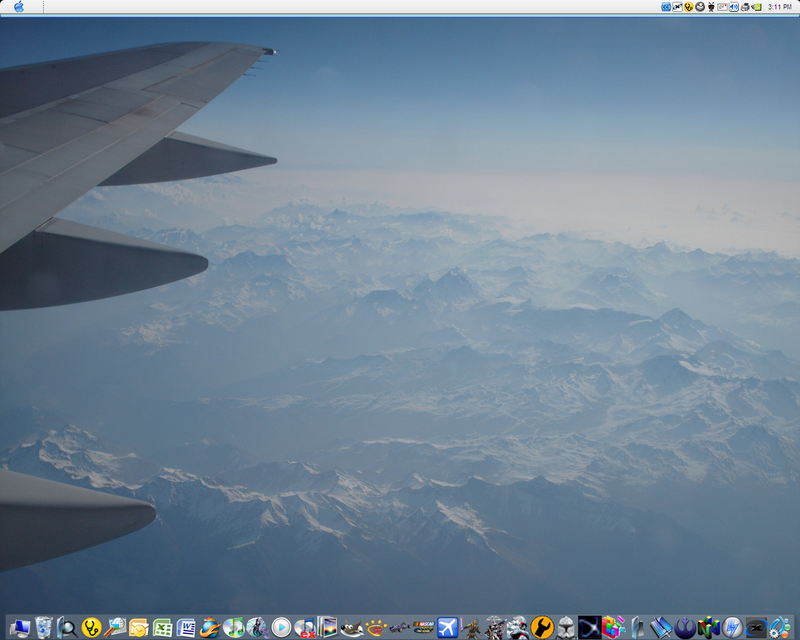Open the yellow stethoscope Norton dock icon

click(91, 627)
